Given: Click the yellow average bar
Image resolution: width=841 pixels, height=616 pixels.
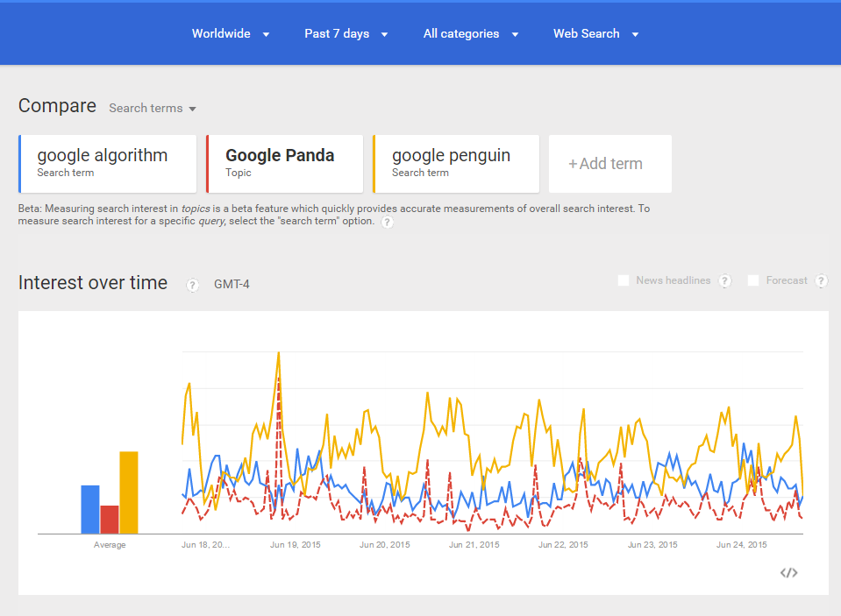Looking at the screenshot, I should click(128, 491).
